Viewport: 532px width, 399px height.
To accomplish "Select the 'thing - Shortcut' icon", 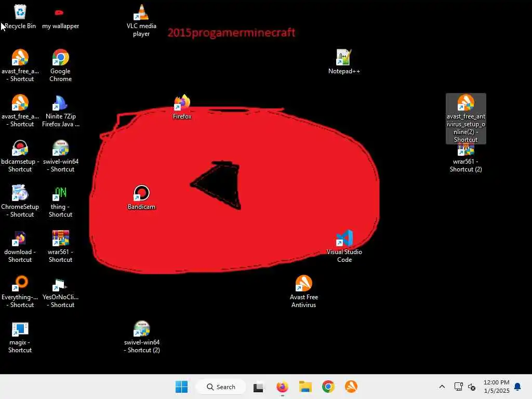I will pos(60,201).
